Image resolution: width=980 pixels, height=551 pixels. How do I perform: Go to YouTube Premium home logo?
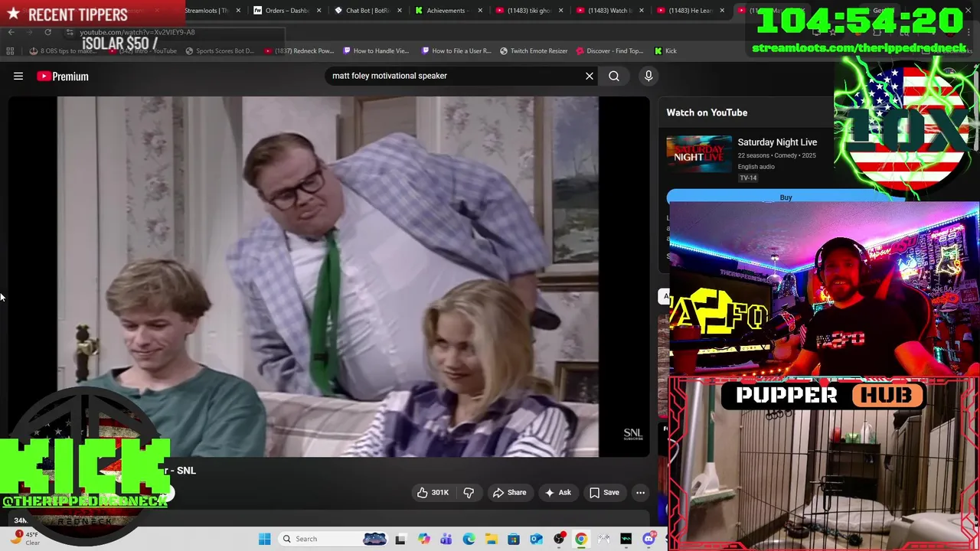tap(63, 77)
